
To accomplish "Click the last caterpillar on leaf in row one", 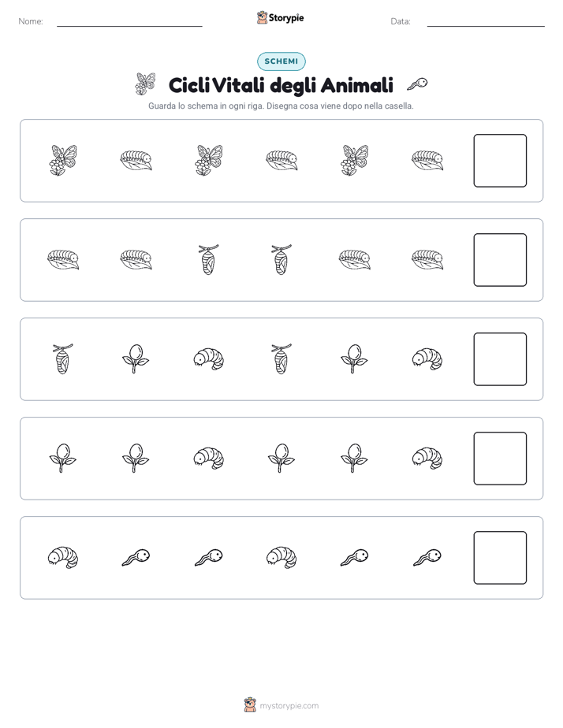I will [427, 160].
